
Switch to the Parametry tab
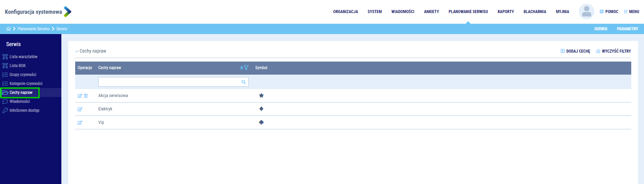tap(627, 29)
